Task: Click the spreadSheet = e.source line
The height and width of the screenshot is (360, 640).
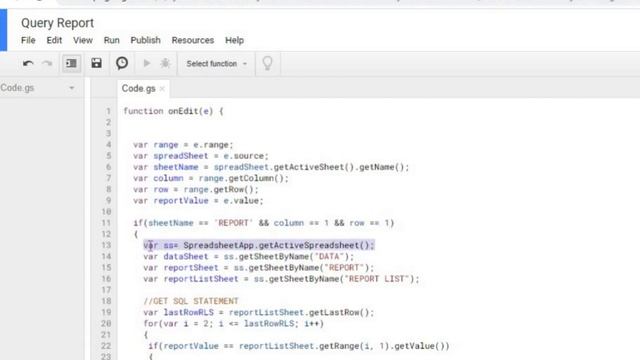Action: [x=201, y=156]
